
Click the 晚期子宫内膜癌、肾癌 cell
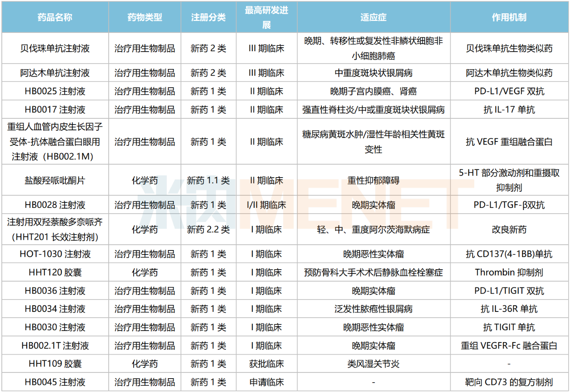click(x=374, y=91)
